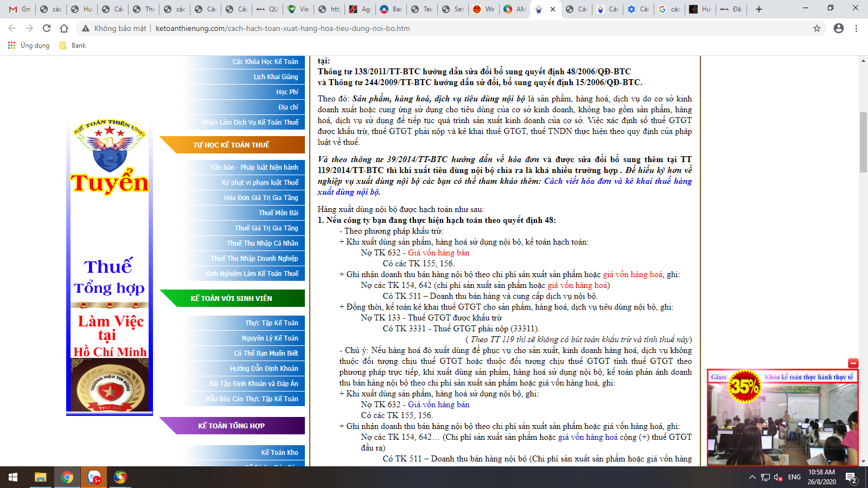Open a new browser tab
The width and height of the screenshot is (868, 488).
click(x=759, y=9)
